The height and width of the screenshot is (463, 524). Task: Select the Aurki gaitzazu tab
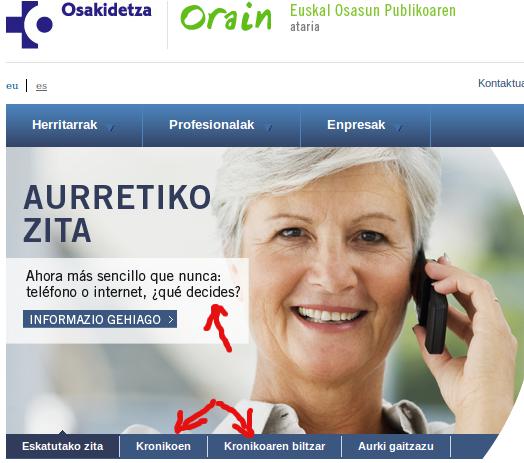(396, 446)
